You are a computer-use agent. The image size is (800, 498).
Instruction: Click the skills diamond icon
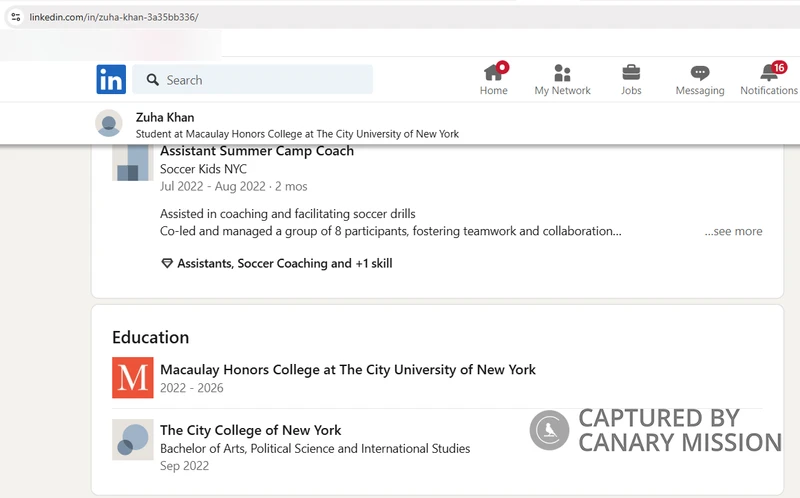click(x=167, y=264)
